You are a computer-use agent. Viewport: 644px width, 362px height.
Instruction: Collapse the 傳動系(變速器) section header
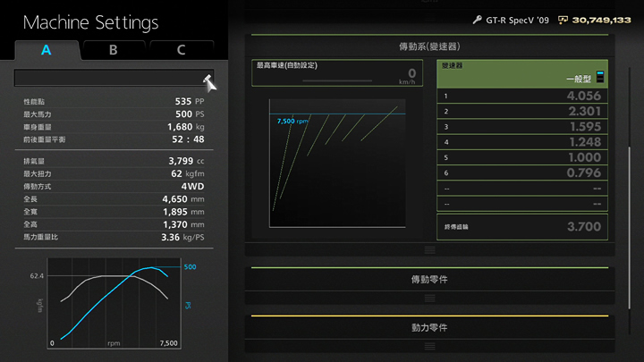(x=429, y=46)
